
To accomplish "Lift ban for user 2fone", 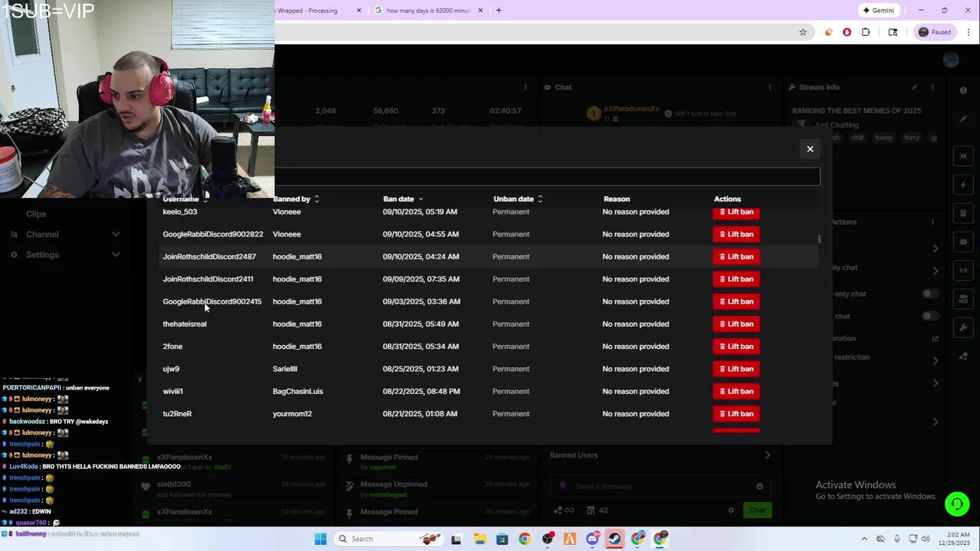I will [x=736, y=347].
